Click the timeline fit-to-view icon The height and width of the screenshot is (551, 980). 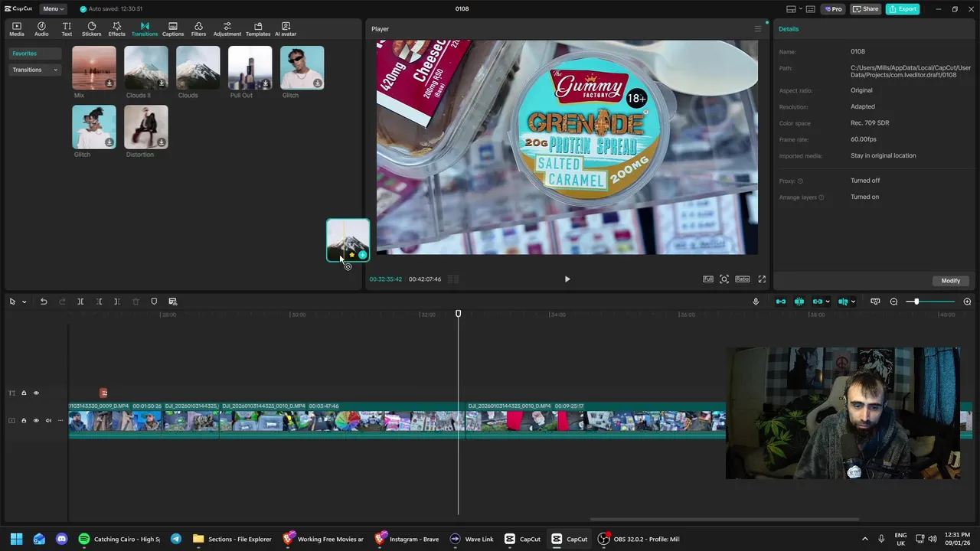[x=875, y=302]
